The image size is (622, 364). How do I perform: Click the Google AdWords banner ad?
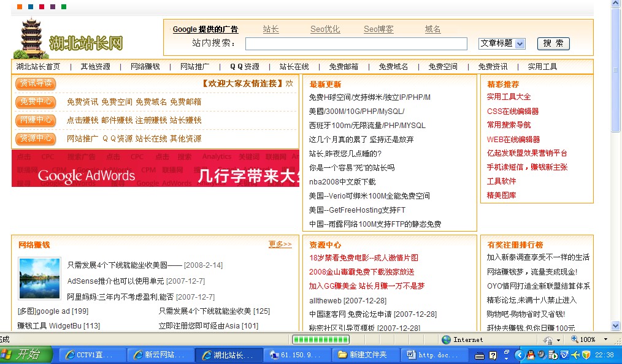(x=156, y=169)
